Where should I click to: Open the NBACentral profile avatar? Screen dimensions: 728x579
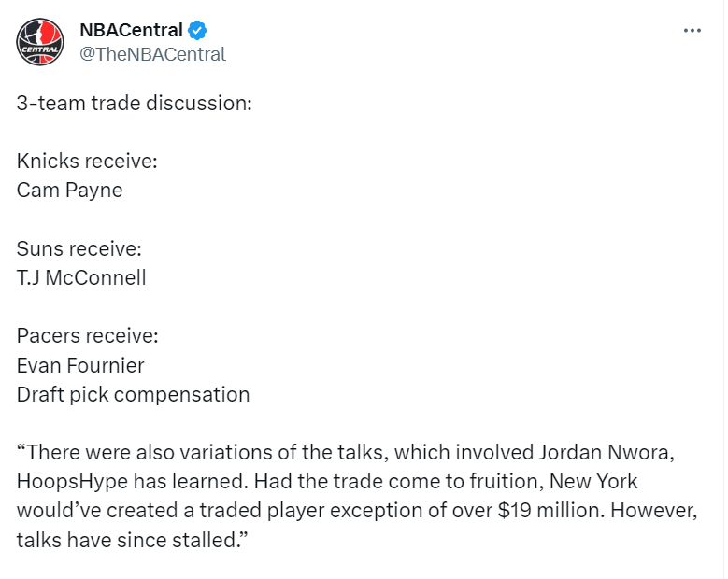click(x=40, y=42)
